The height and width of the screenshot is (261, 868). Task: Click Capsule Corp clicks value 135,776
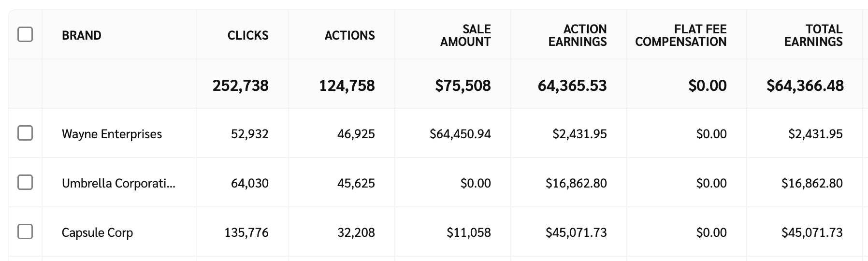[246, 232]
